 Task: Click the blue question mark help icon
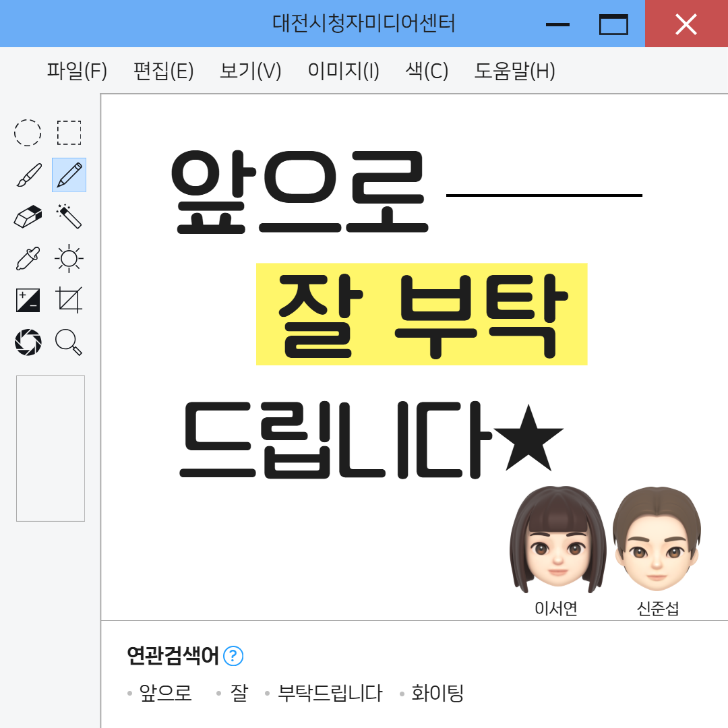point(233,656)
